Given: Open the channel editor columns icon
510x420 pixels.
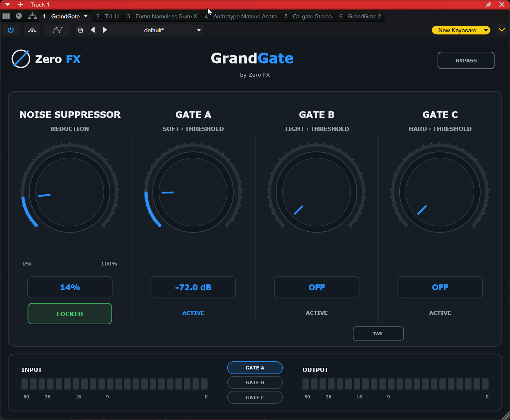Looking at the screenshot, I should tap(6, 16).
